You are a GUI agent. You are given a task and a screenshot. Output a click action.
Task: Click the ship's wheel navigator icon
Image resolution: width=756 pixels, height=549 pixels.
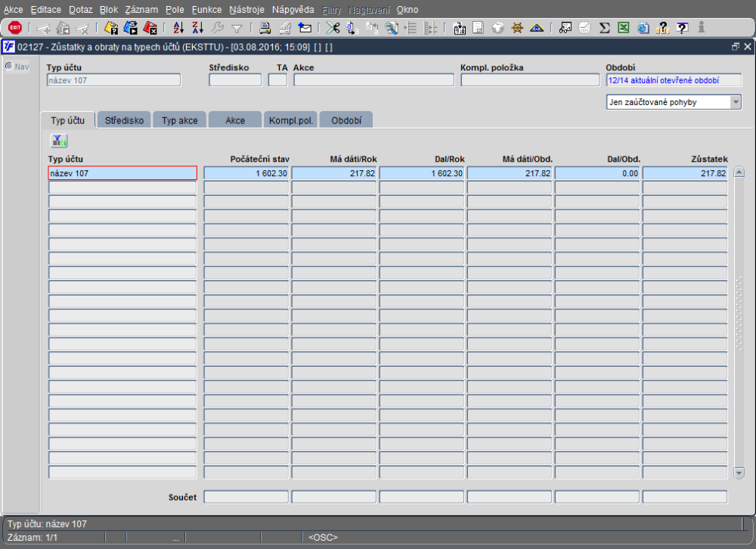[x=517, y=28]
